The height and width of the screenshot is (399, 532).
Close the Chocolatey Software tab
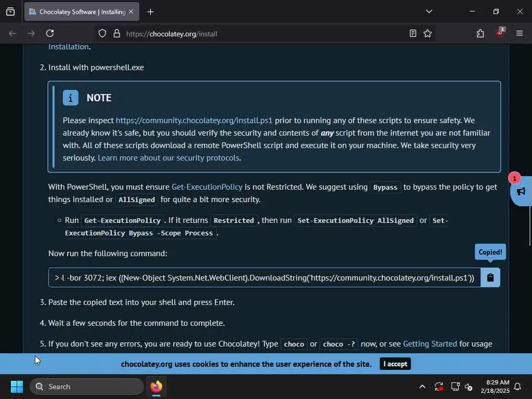(x=131, y=12)
